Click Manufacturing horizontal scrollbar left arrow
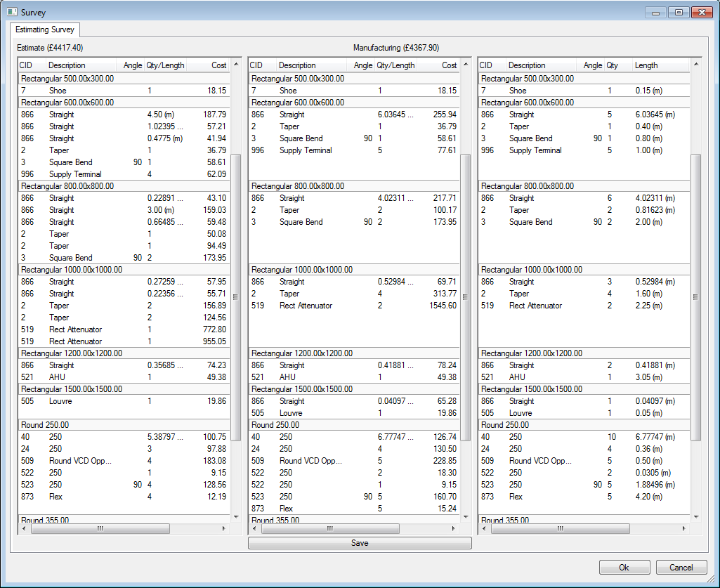Screen dimensions: 720x588 (x=254, y=529)
